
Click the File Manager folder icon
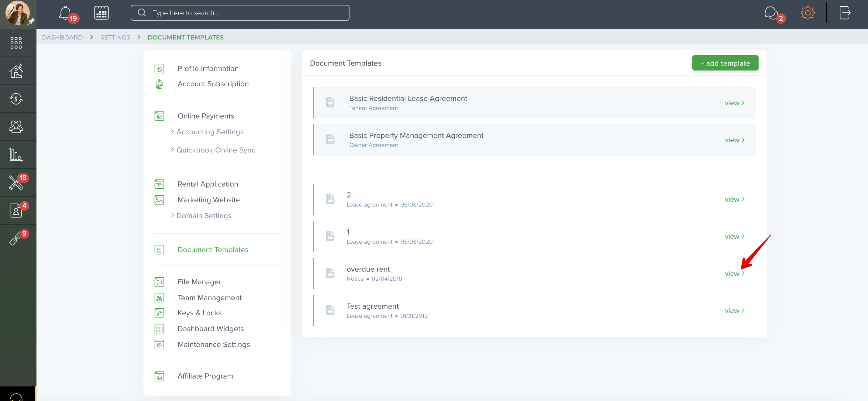pos(159,282)
